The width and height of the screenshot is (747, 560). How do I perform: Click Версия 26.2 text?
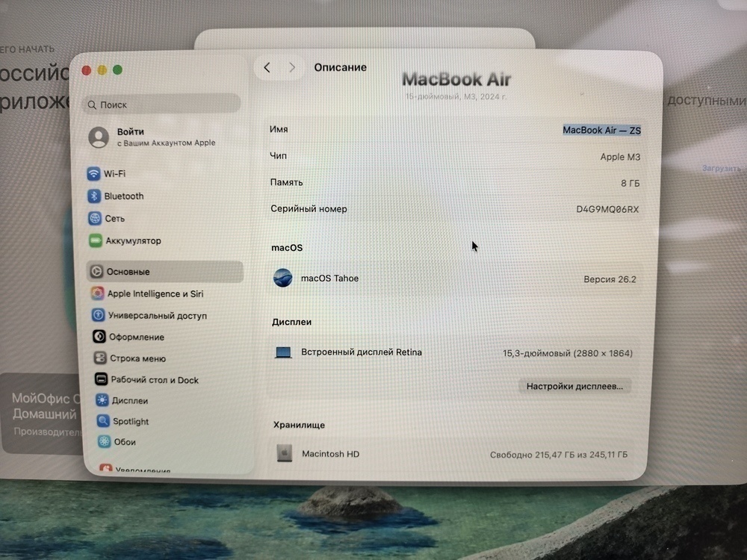[610, 279]
